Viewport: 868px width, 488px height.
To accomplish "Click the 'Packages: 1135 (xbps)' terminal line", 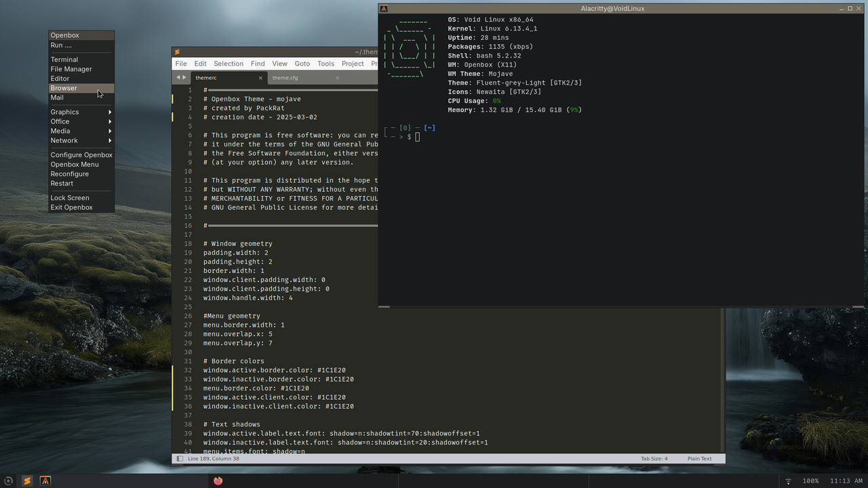I will [x=490, y=47].
